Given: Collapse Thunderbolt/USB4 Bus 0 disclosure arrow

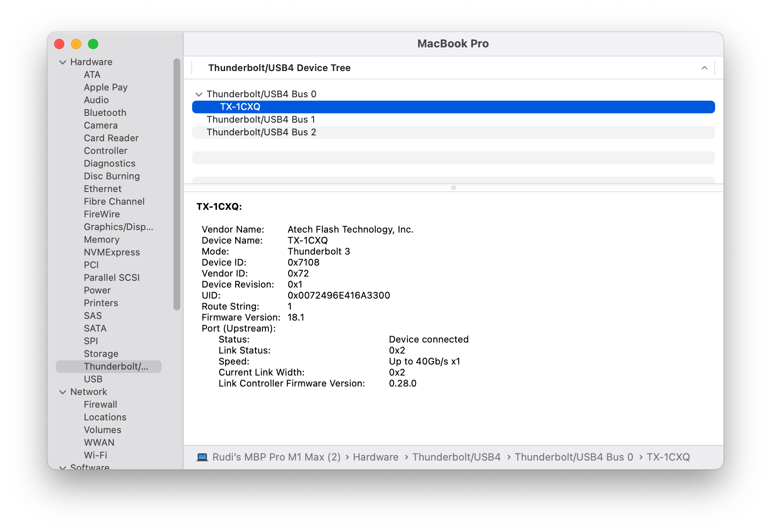Looking at the screenshot, I should pos(199,94).
